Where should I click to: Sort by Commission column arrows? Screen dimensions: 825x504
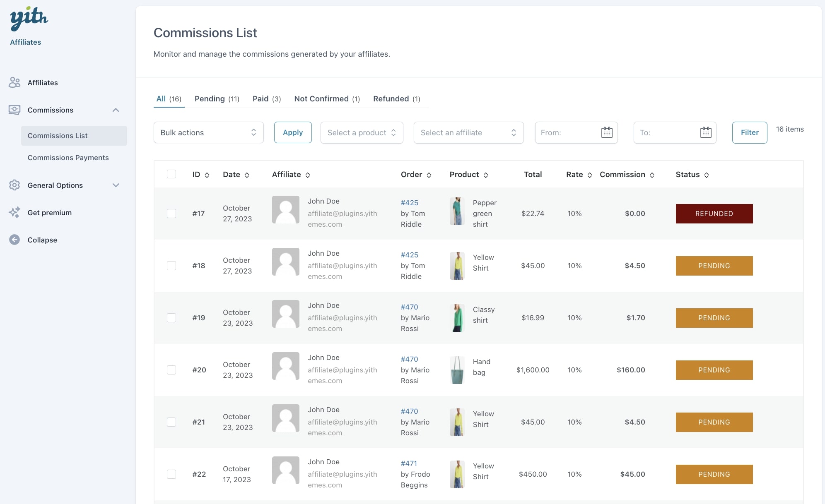[x=652, y=175]
